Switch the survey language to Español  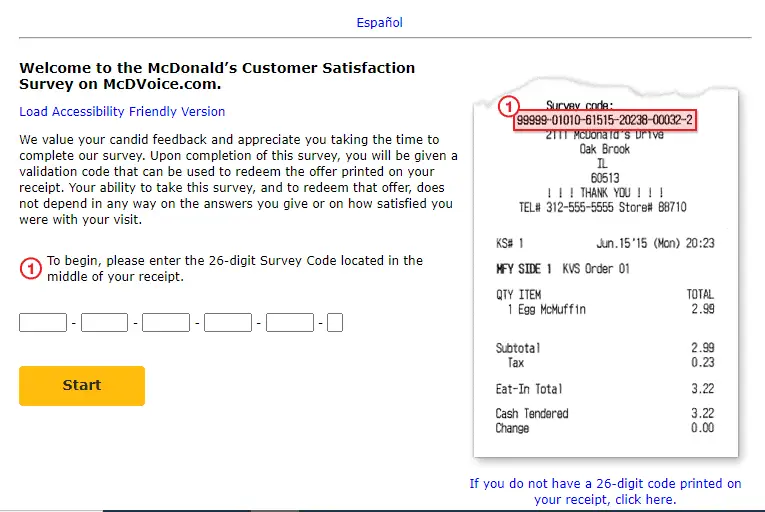pyautogui.click(x=379, y=22)
